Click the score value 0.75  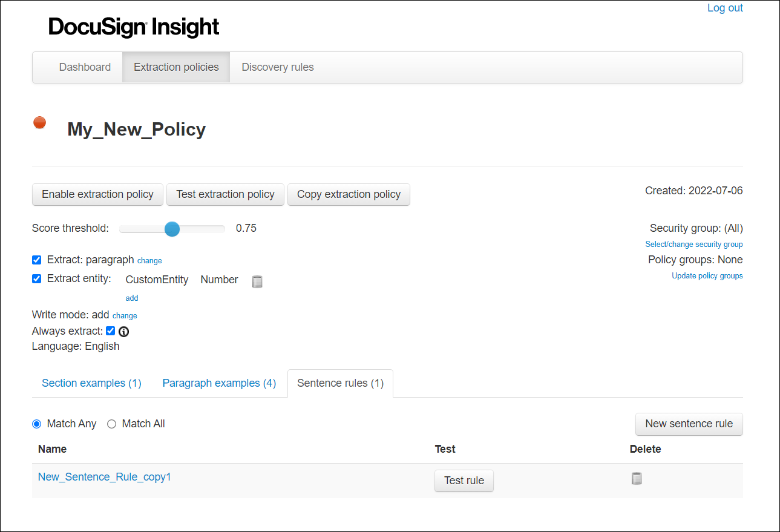click(246, 228)
